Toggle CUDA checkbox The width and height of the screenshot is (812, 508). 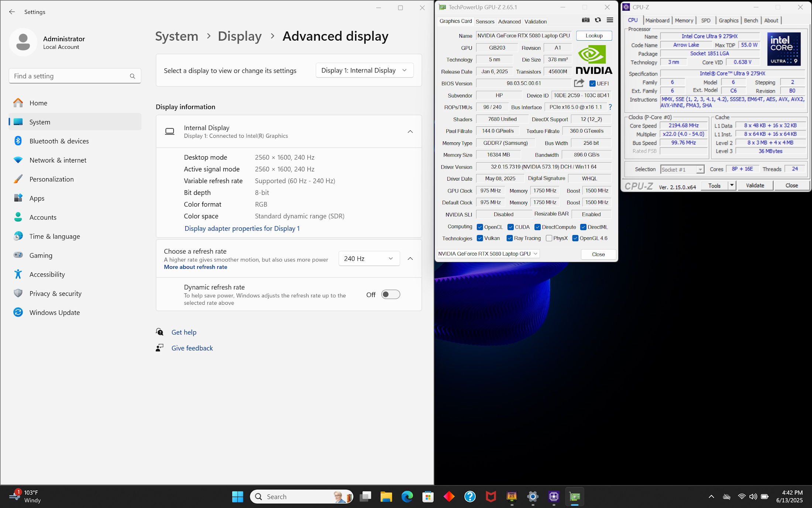pyautogui.click(x=510, y=227)
